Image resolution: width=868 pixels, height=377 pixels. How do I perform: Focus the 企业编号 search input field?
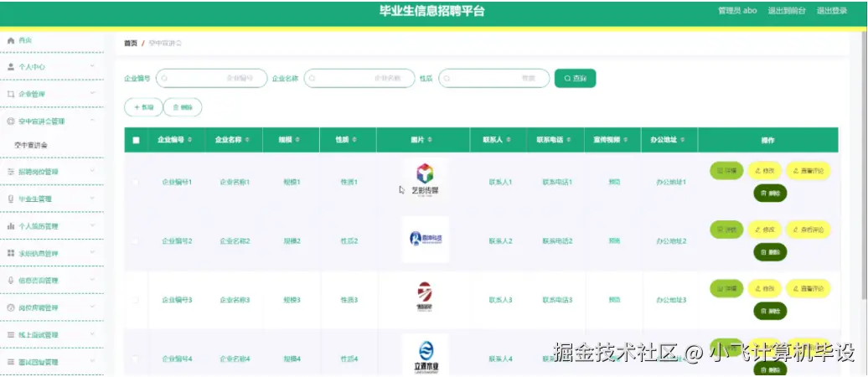211,79
